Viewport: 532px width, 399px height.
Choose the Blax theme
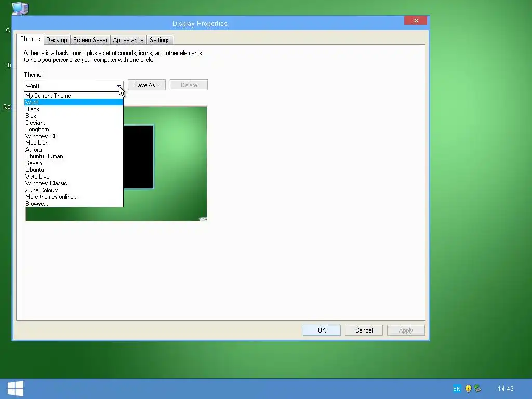pyautogui.click(x=74, y=116)
